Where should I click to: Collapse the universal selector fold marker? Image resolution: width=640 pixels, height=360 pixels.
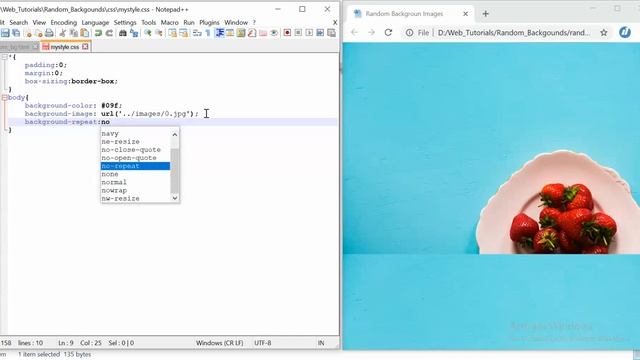pos(4,57)
